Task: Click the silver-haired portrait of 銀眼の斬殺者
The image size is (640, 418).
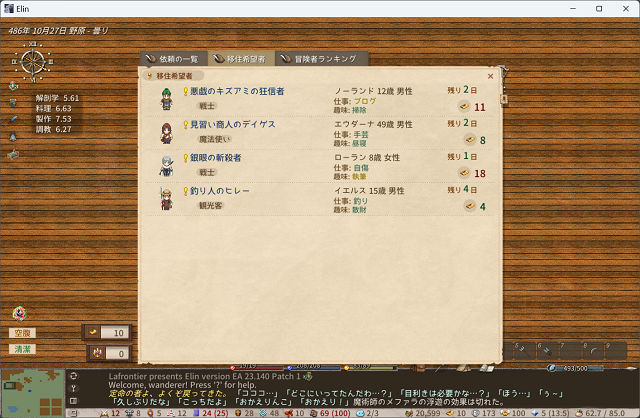Action: [167, 166]
